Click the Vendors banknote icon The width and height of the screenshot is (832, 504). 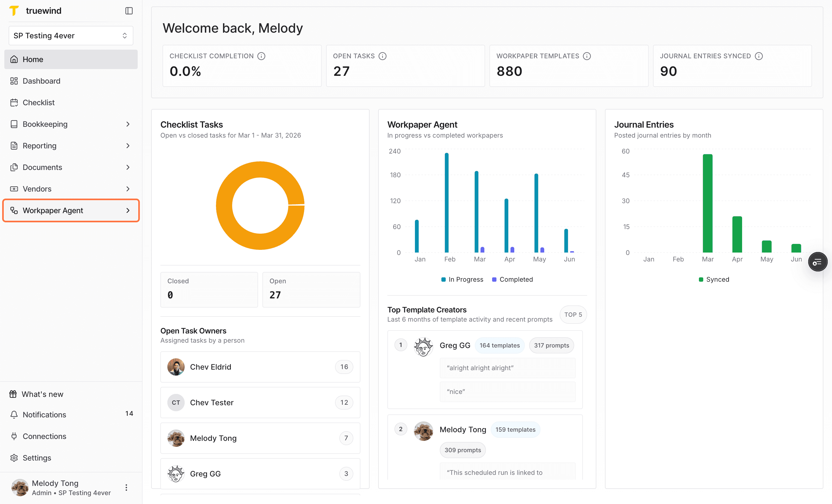pyautogui.click(x=14, y=189)
